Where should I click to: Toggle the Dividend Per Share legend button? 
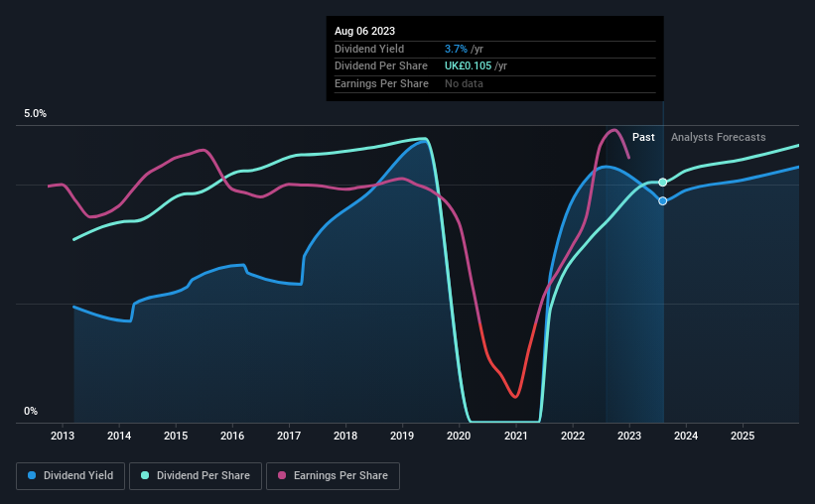pyautogui.click(x=196, y=476)
